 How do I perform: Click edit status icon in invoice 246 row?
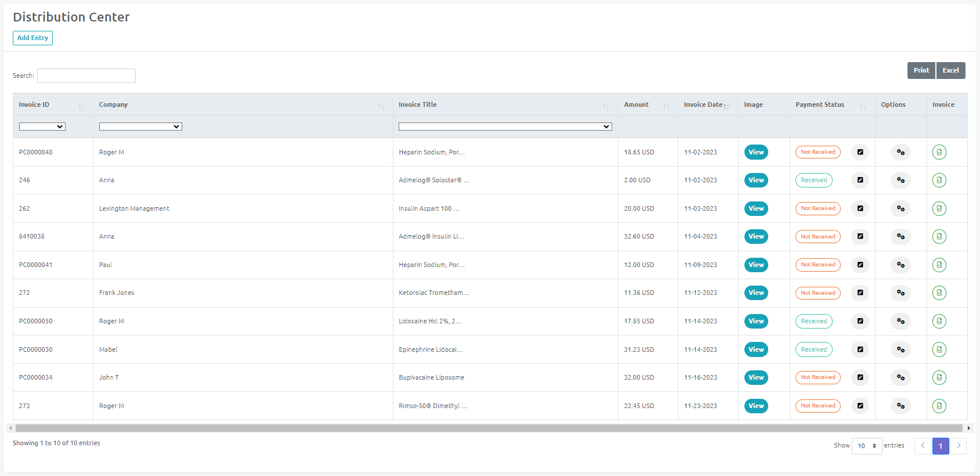point(860,180)
